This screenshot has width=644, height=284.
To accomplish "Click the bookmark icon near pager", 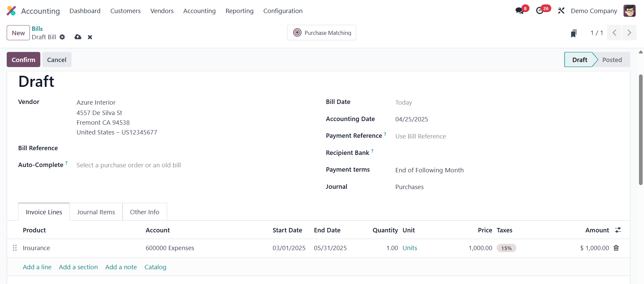I will click(x=574, y=33).
